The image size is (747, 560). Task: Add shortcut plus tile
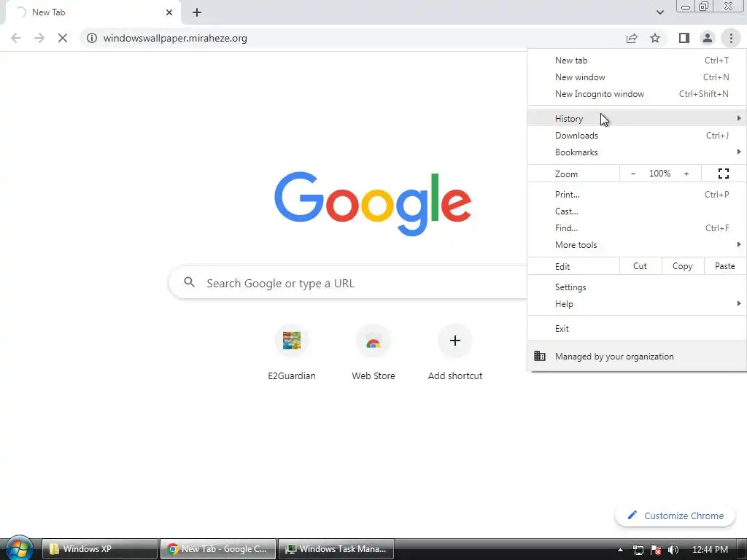point(455,352)
